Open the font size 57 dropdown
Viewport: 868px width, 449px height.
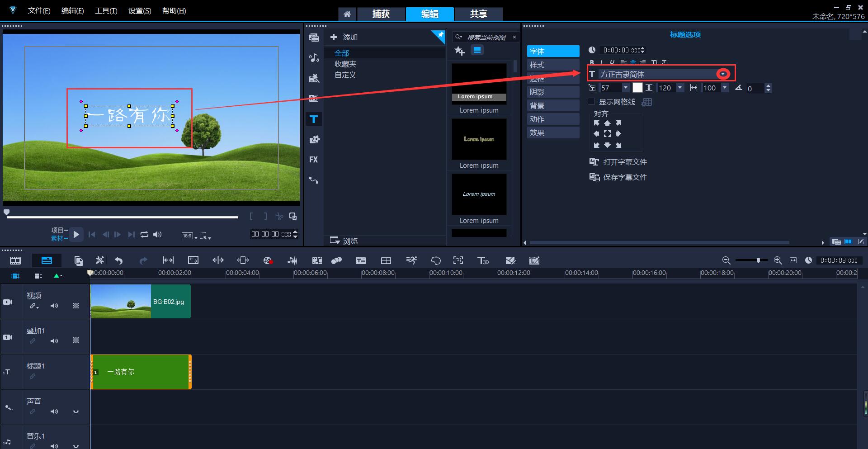pos(626,88)
